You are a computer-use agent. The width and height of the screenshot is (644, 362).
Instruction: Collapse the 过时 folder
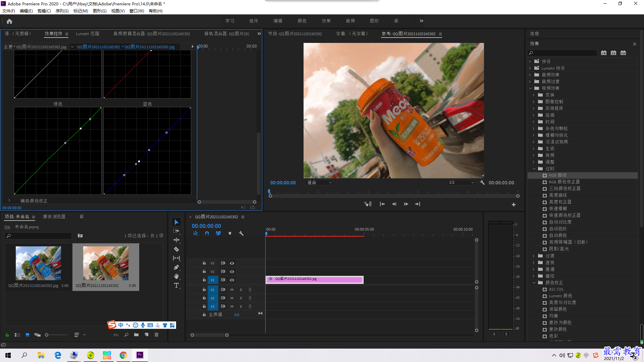534,169
